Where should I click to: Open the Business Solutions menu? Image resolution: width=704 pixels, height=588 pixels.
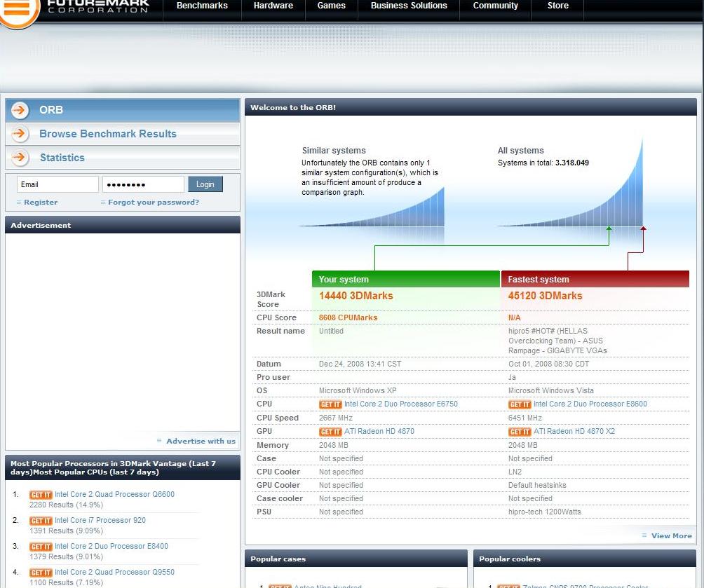pos(409,6)
